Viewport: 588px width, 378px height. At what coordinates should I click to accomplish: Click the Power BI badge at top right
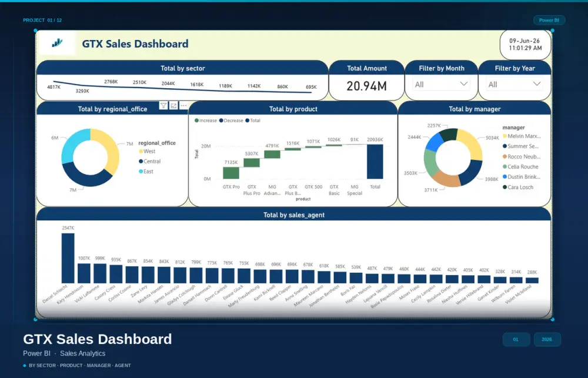[x=549, y=20]
